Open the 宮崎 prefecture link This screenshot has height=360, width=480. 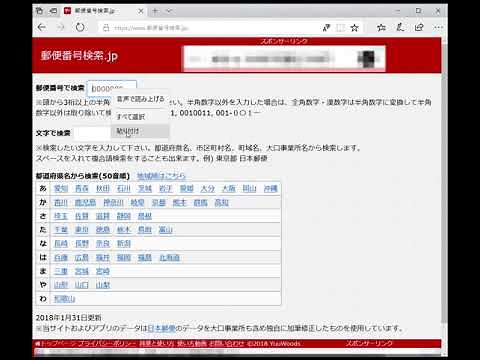103,271
